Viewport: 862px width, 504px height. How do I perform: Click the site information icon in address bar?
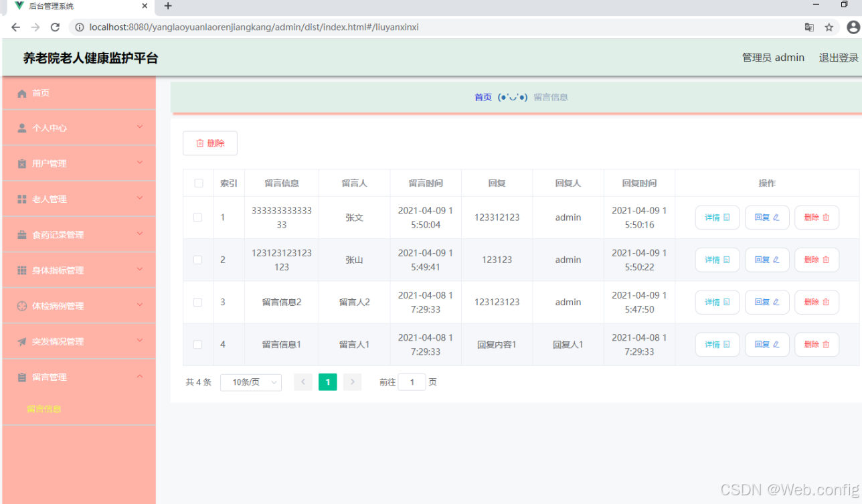point(80,27)
